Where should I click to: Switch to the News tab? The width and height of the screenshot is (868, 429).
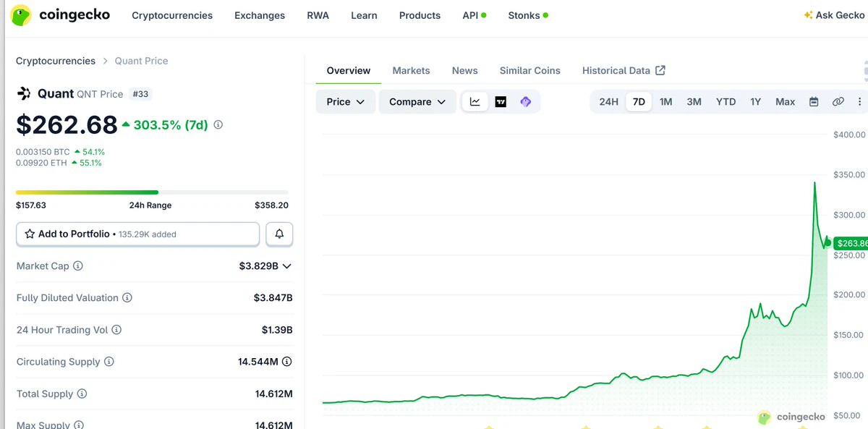point(464,70)
